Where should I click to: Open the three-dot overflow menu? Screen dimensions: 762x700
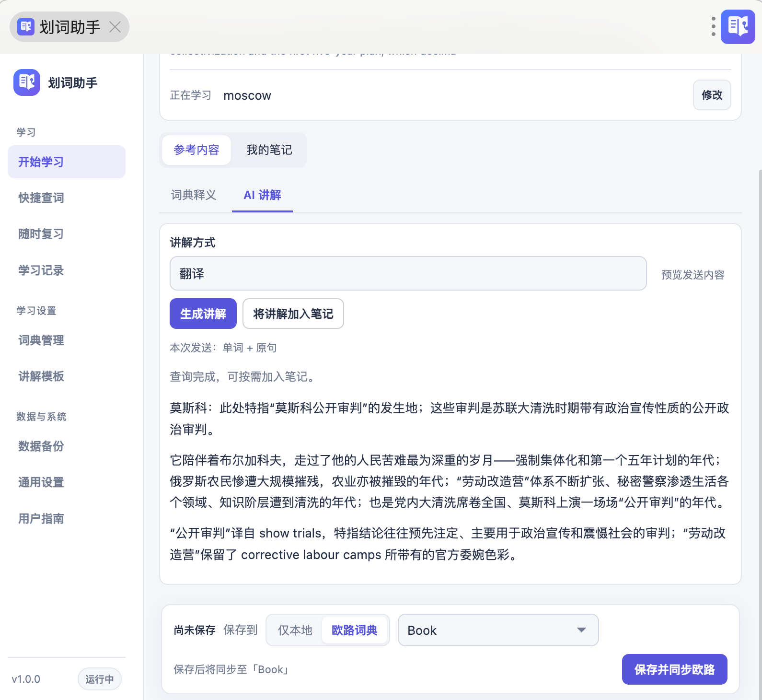coord(714,26)
